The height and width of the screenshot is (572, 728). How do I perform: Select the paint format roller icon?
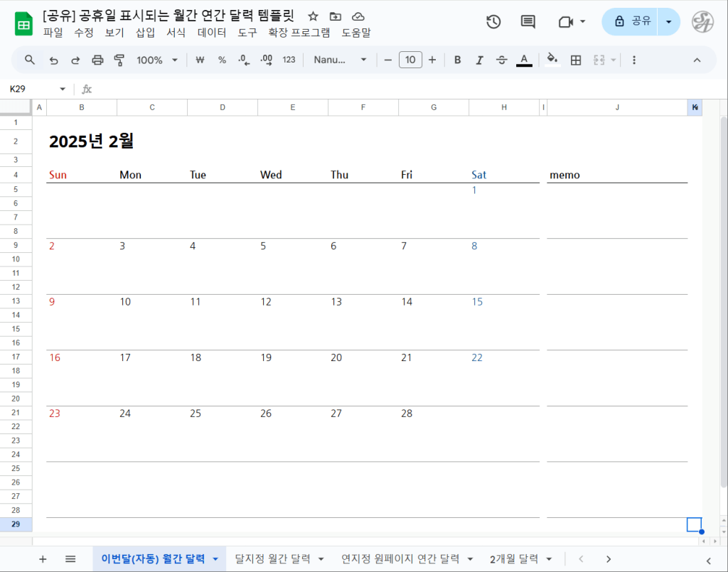[x=119, y=60]
